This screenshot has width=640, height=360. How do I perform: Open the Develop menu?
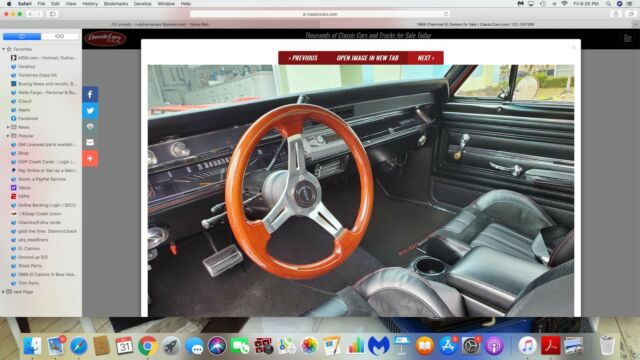(x=143, y=4)
